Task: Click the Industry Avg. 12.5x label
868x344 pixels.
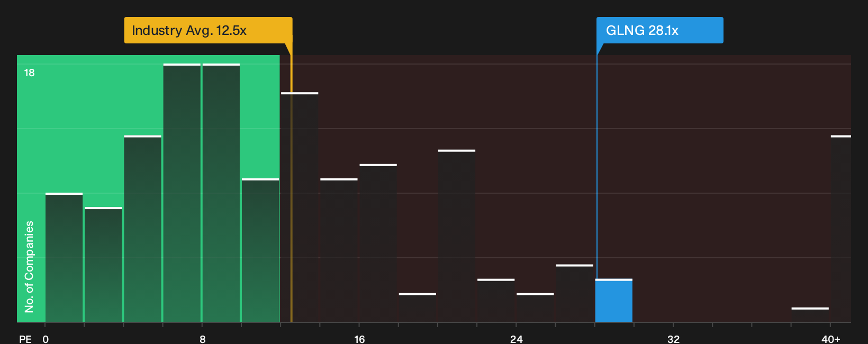Action: tap(208, 30)
